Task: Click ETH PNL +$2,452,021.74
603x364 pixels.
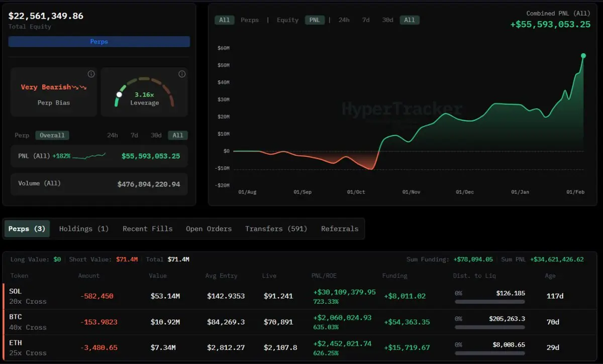Action: [x=342, y=343]
